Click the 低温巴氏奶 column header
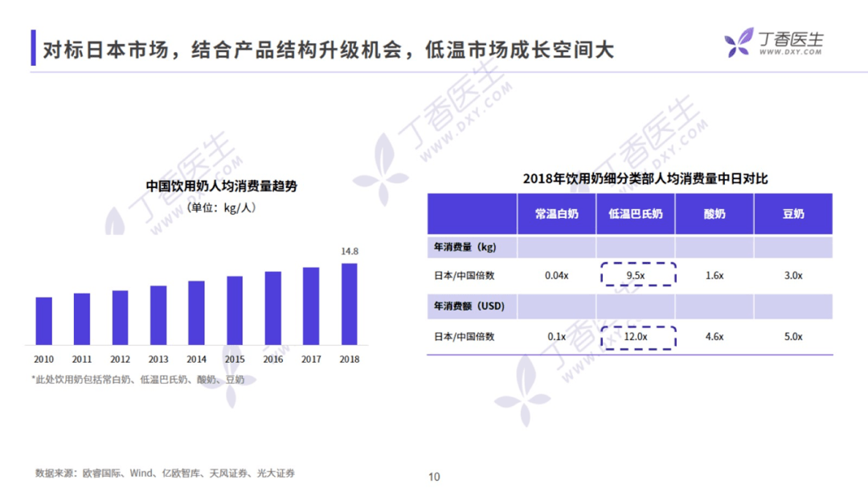Screen dimensions: 868x489 coord(636,214)
